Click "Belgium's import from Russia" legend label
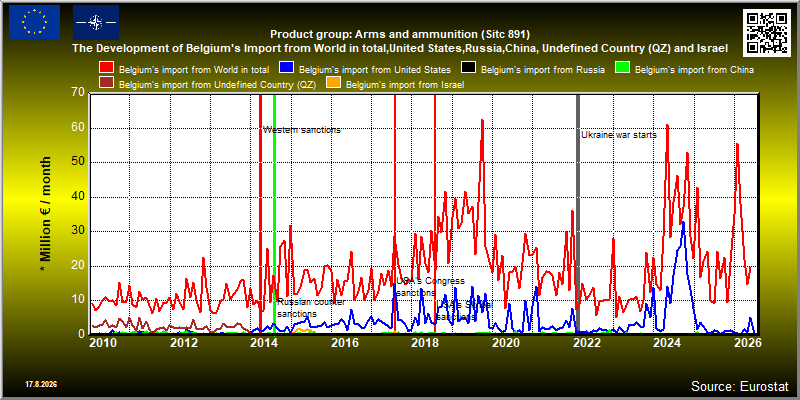This screenshot has height=400, width=800. [543, 69]
